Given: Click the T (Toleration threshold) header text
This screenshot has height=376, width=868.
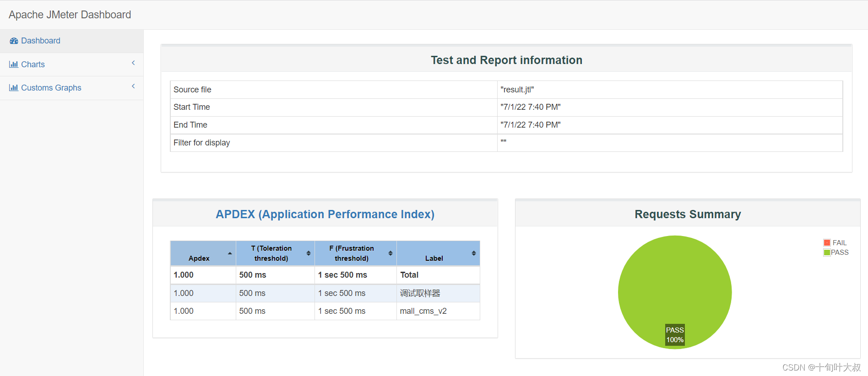Looking at the screenshot, I should point(271,253).
